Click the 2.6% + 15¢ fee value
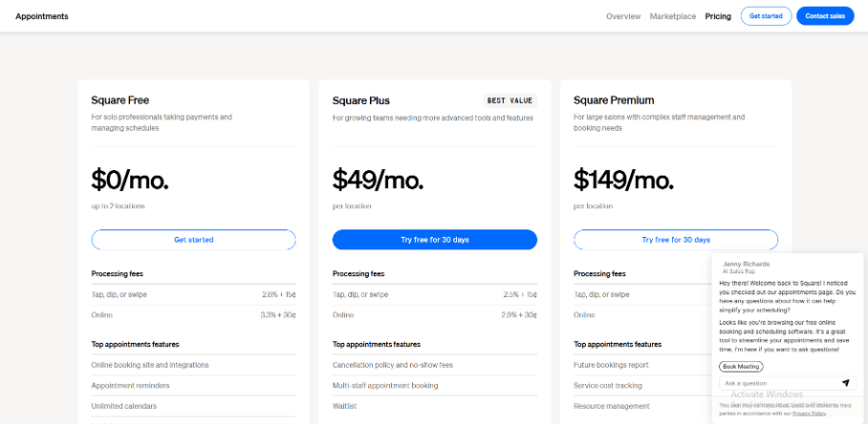Screen dimensions: 868x424 (279, 295)
